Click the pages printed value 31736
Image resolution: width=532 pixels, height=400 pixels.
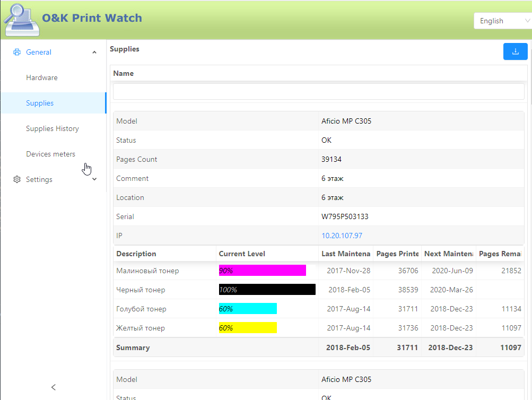408,328
